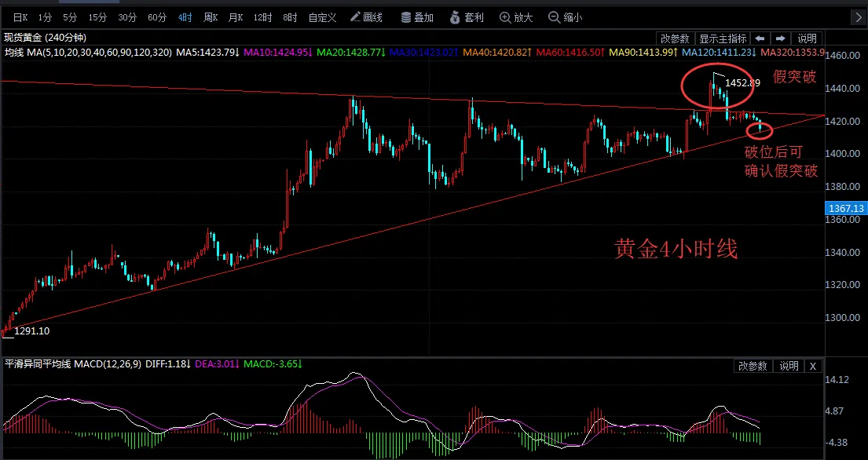Open the MACD panel 说明 button

tap(789, 366)
